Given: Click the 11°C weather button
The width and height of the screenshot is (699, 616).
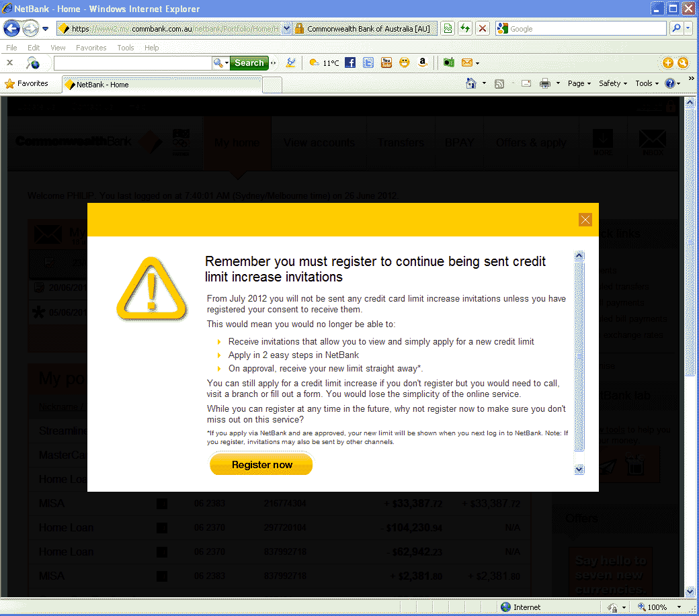Looking at the screenshot, I should (x=324, y=62).
